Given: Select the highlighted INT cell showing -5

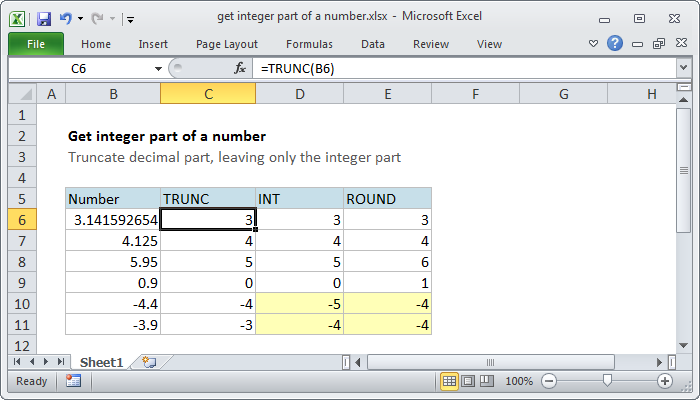Looking at the screenshot, I should (x=300, y=304).
